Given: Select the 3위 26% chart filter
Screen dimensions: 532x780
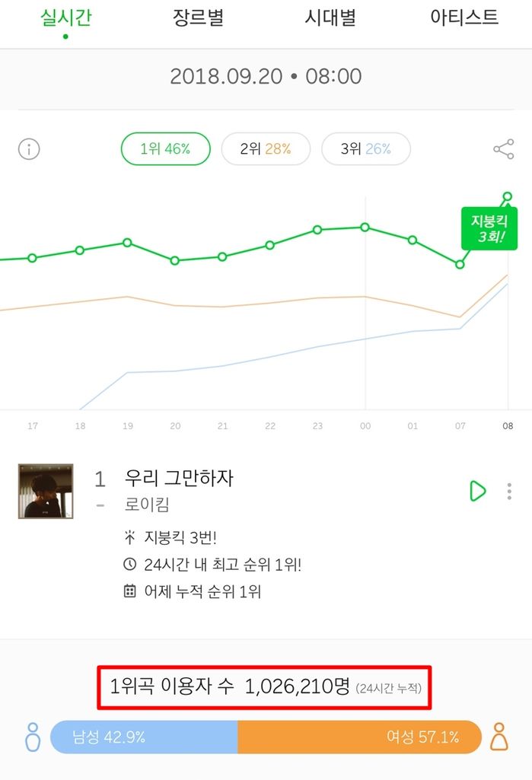Looking at the screenshot, I should coord(366,148).
